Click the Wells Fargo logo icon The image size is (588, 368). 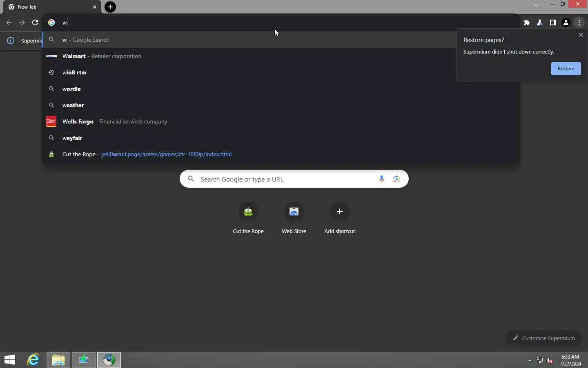click(x=51, y=121)
